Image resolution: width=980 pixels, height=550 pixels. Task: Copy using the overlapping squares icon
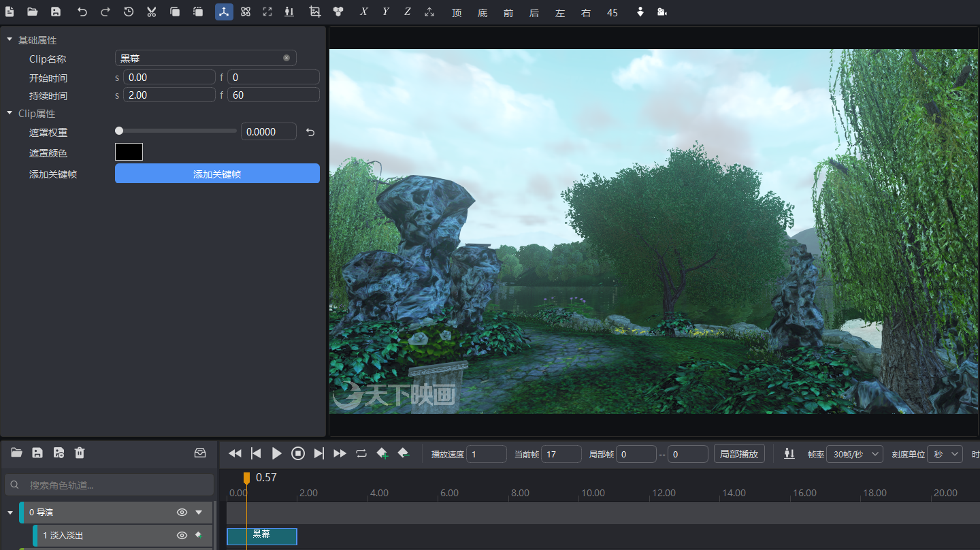point(175,12)
